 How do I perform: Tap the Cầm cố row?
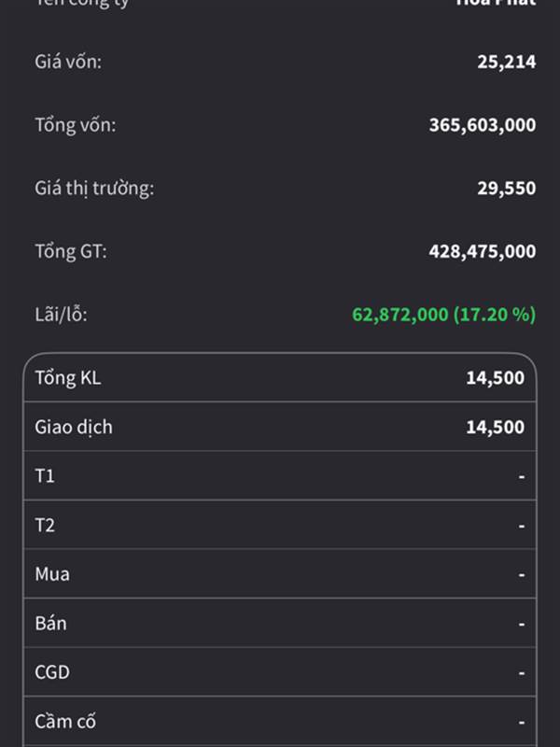(x=280, y=721)
